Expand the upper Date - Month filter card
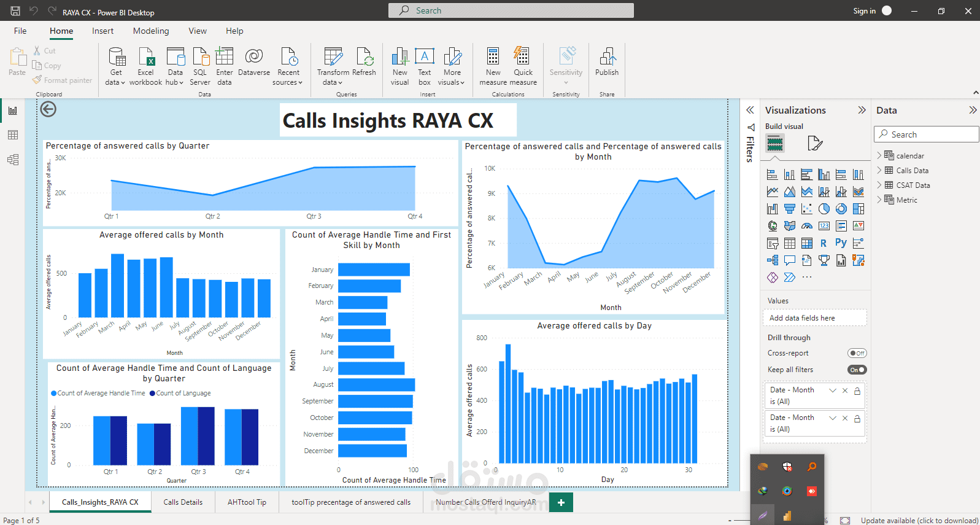 [833, 391]
